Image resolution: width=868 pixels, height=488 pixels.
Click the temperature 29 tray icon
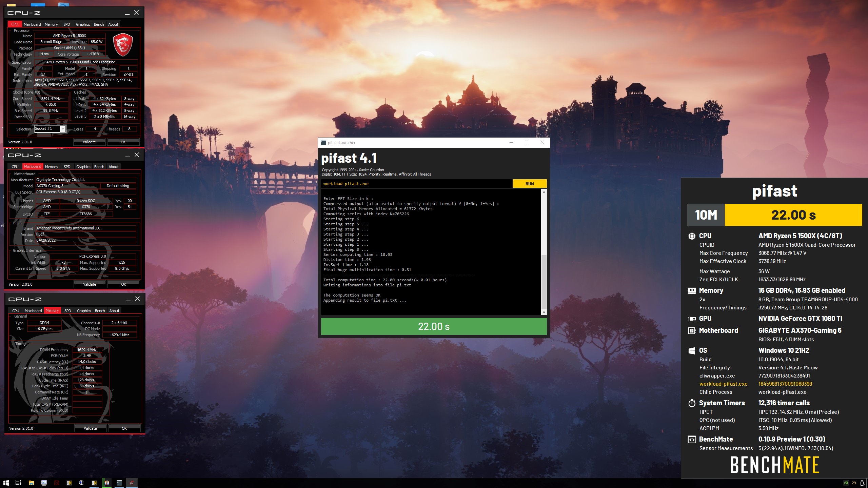click(854, 483)
